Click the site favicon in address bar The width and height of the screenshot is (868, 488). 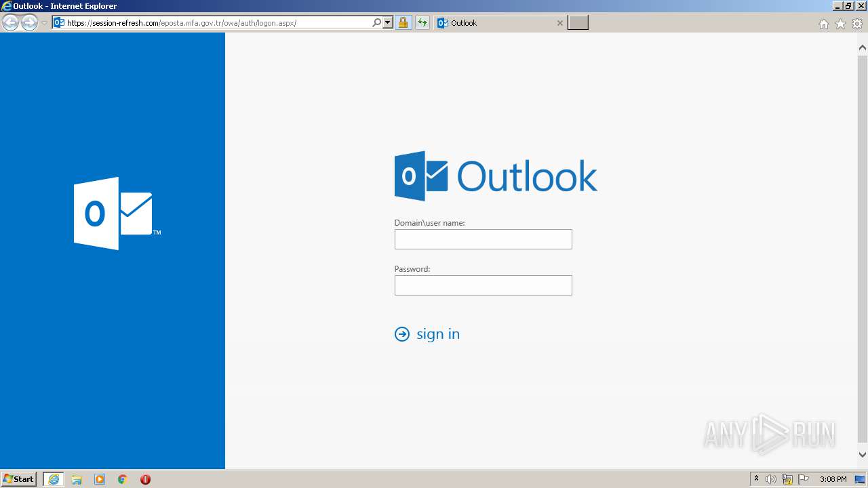coord(59,23)
